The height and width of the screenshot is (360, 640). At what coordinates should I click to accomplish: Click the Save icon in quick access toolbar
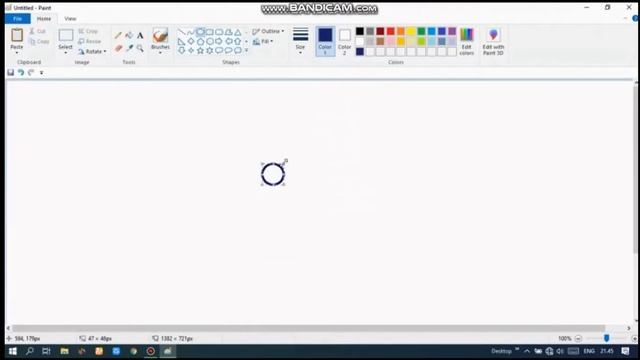[x=11, y=73]
